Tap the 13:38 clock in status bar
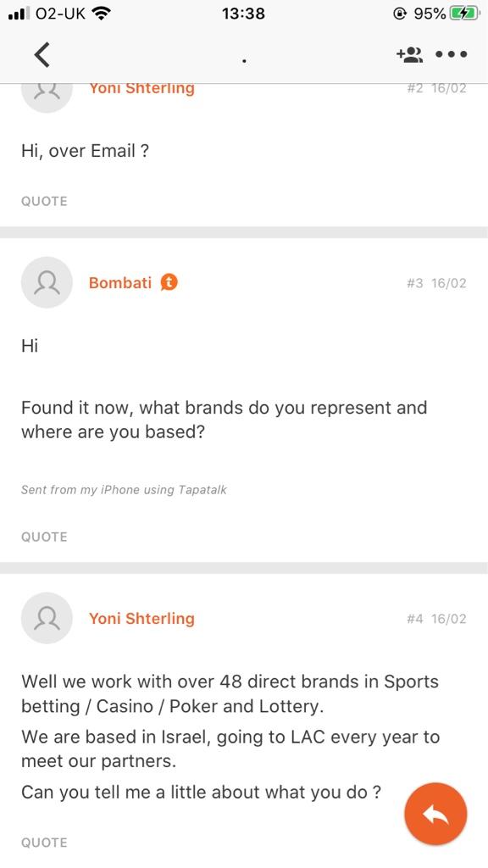Image resolution: width=488 pixels, height=868 pixels. pos(243,14)
